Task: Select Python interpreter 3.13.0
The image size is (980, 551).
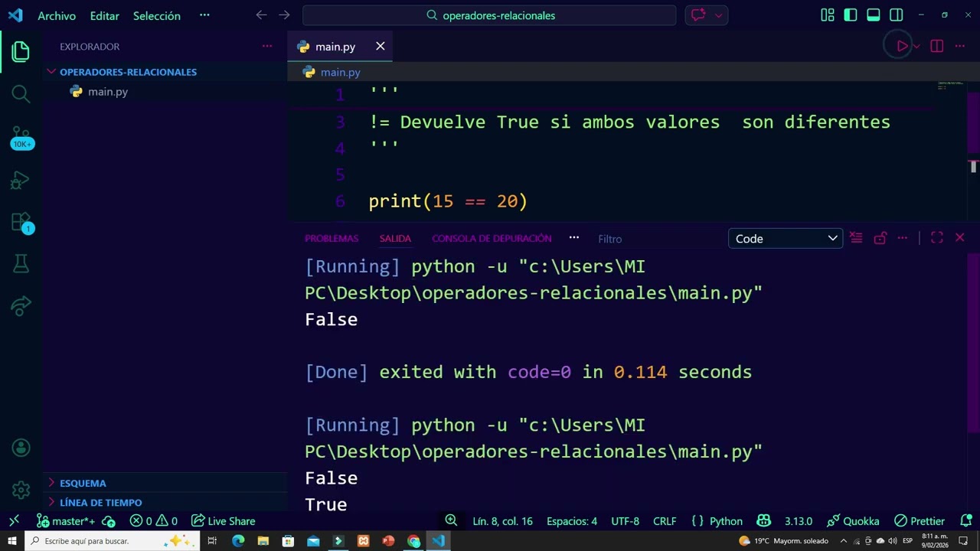Action: point(799,521)
